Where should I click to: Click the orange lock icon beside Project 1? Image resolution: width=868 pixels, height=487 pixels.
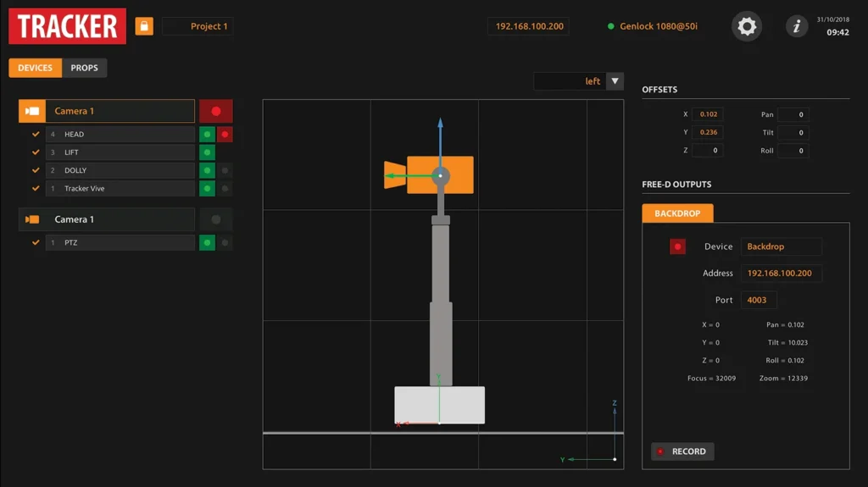(x=144, y=26)
